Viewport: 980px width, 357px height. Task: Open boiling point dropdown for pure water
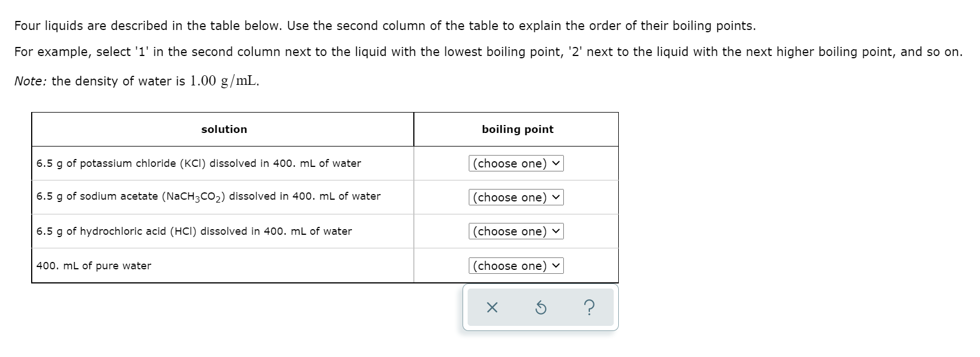click(516, 266)
